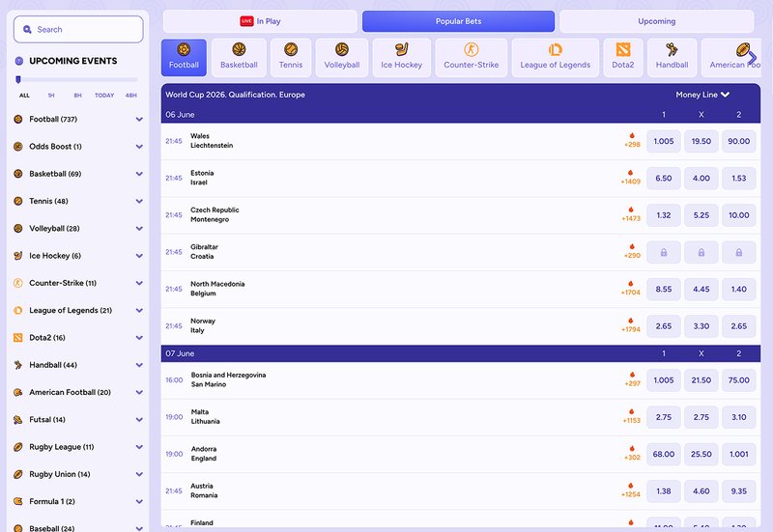The height and width of the screenshot is (532, 773).
Task: Switch to the In Play tab
Action: point(259,21)
